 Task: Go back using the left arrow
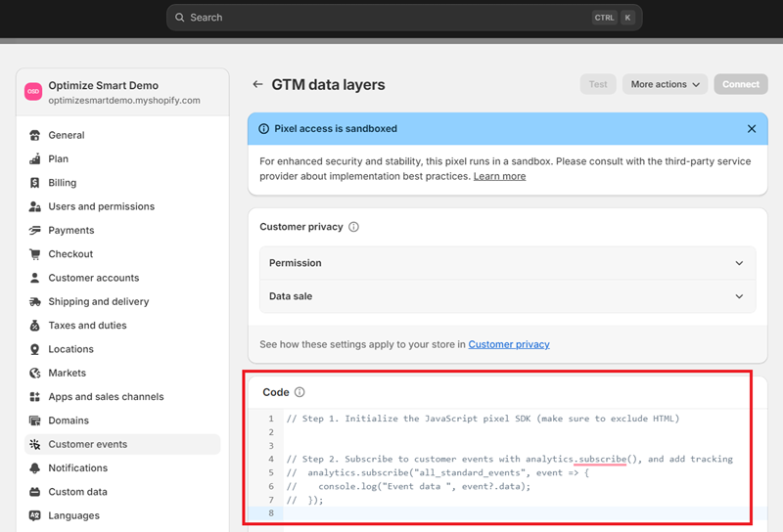(x=257, y=84)
